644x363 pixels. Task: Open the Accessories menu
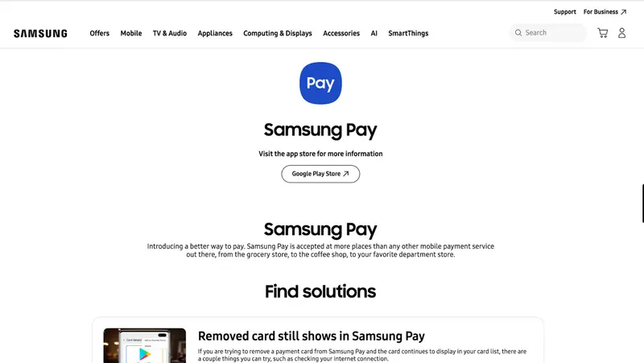click(x=341, y=33)
